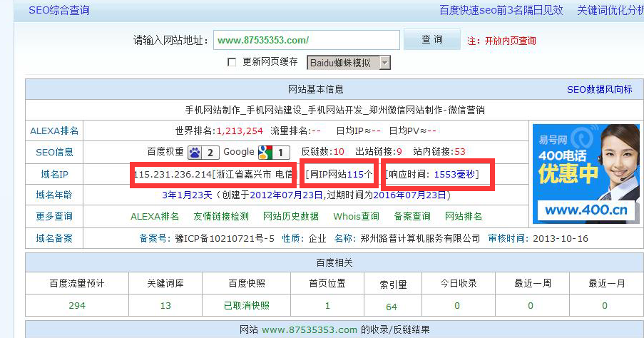Click the website address input field

(306, 40)
